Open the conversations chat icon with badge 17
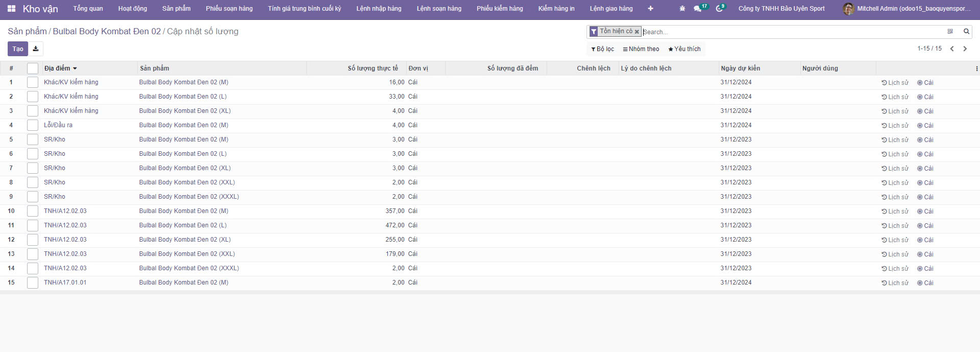 (x=697, y=9)
